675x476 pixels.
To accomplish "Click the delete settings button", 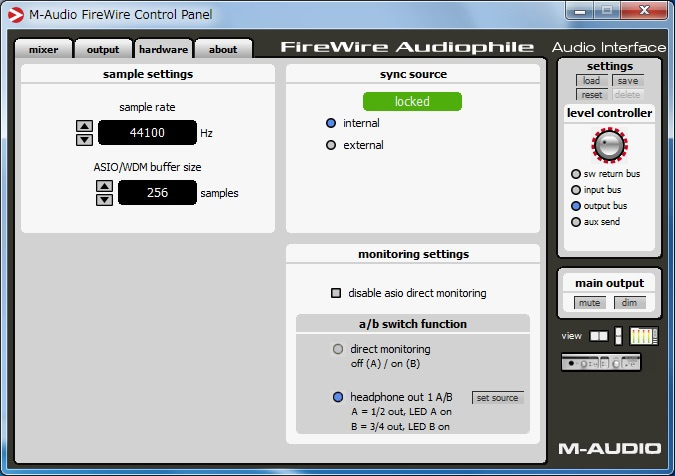I will click(x=628, y=94).
